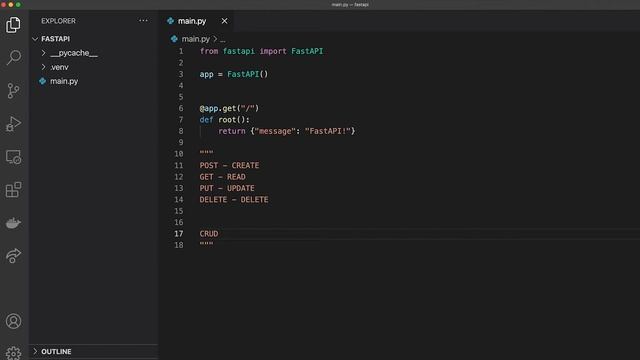Click the breadcrumb ellipsis after main.py

coord(222,39)
